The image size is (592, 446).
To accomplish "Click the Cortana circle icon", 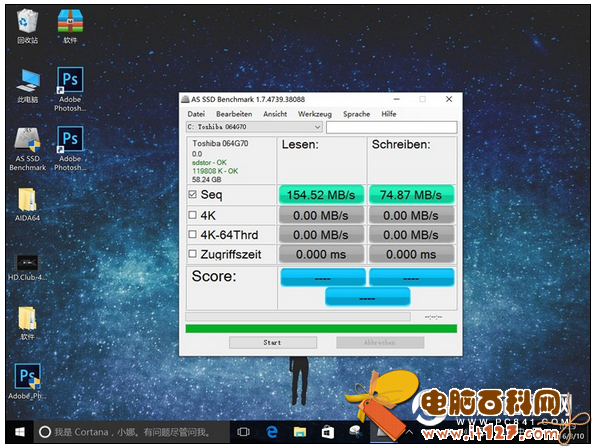I will (x=45, y=432).
